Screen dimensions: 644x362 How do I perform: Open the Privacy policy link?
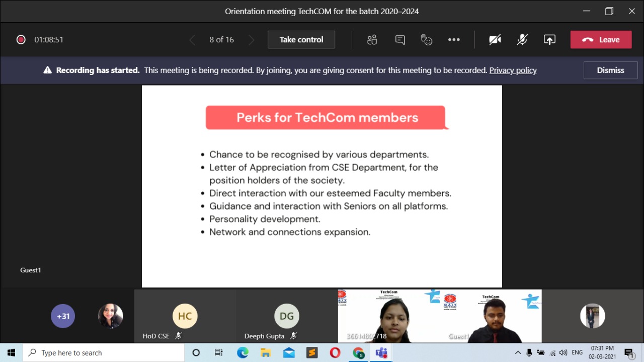513,70
